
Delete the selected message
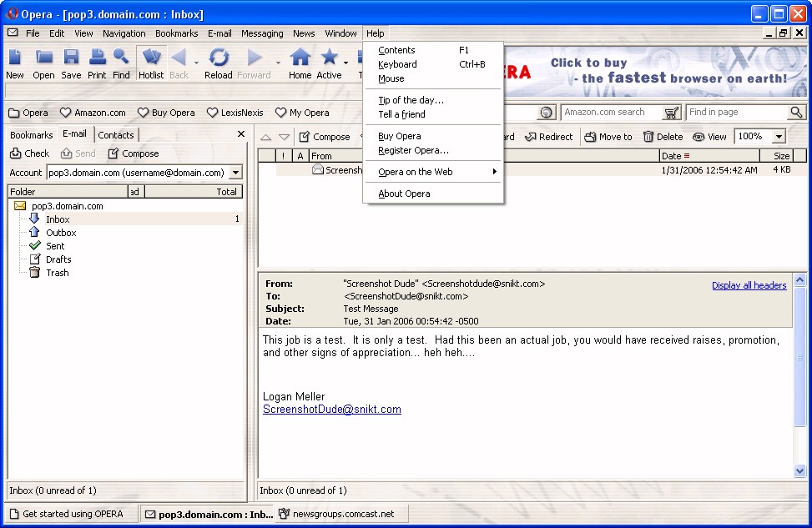tap(663, 137)
